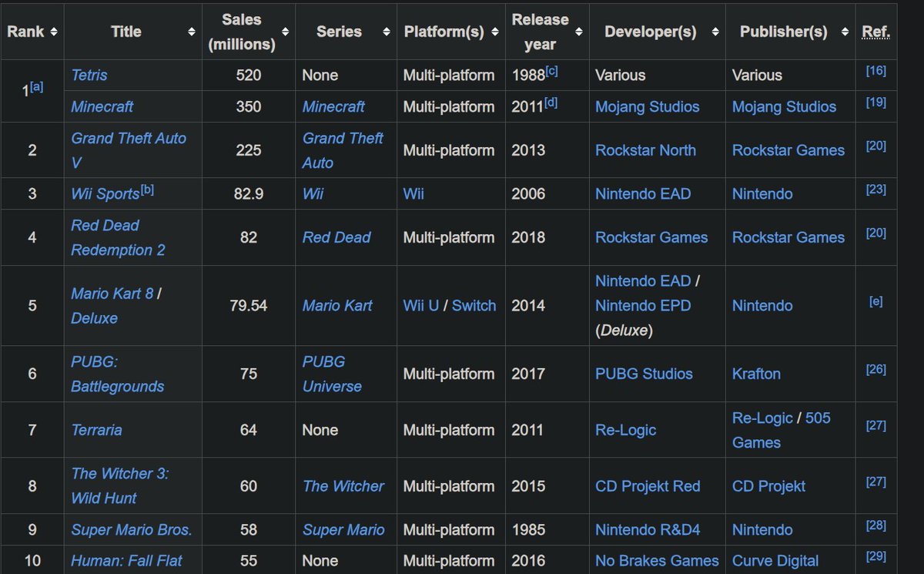924x574 pixels.
Task: Open the Tetris article link
Action: (89, 75)
